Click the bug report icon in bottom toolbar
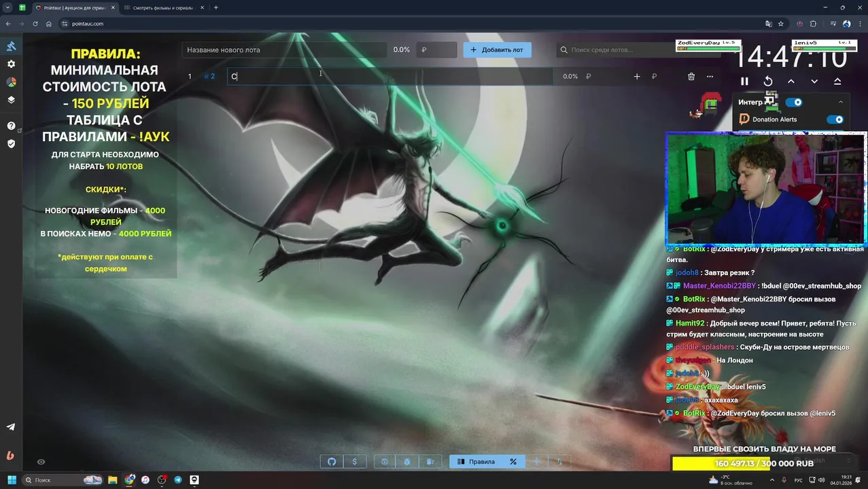This screenshot has width=868, height=489. point(407,462)
